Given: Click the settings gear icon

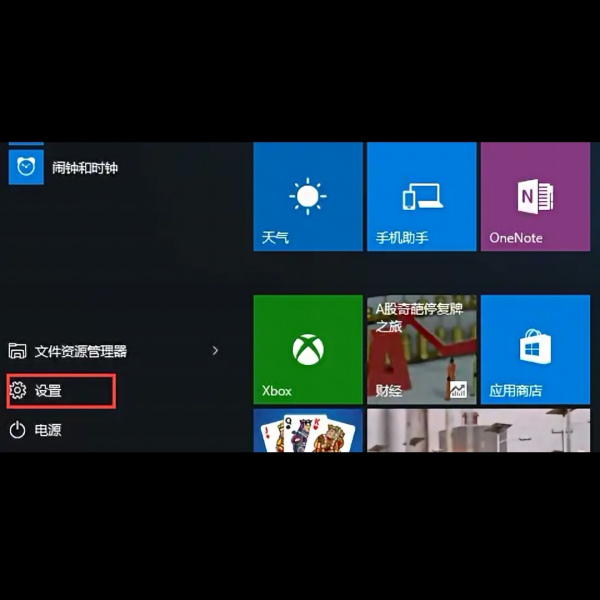Looking at the screenshot, I should [x=18, y=390].
